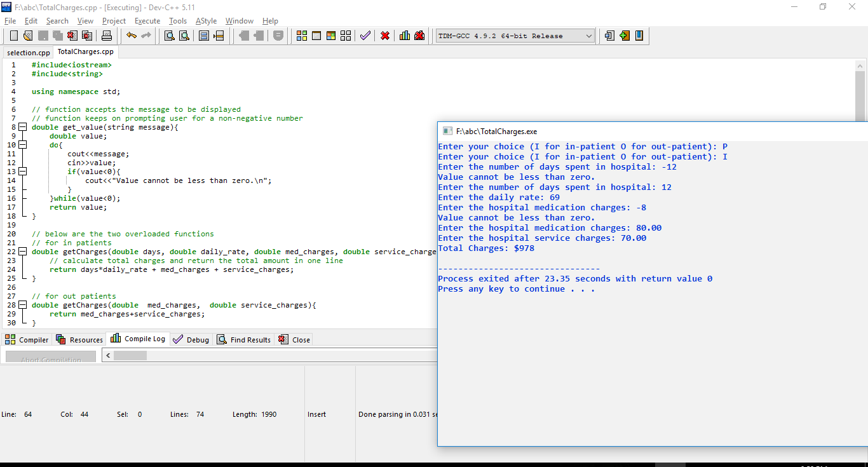The width and height of the screenshot is (868, 467).
Task: Open the Execute menu
Action: [x=147, y=21]
